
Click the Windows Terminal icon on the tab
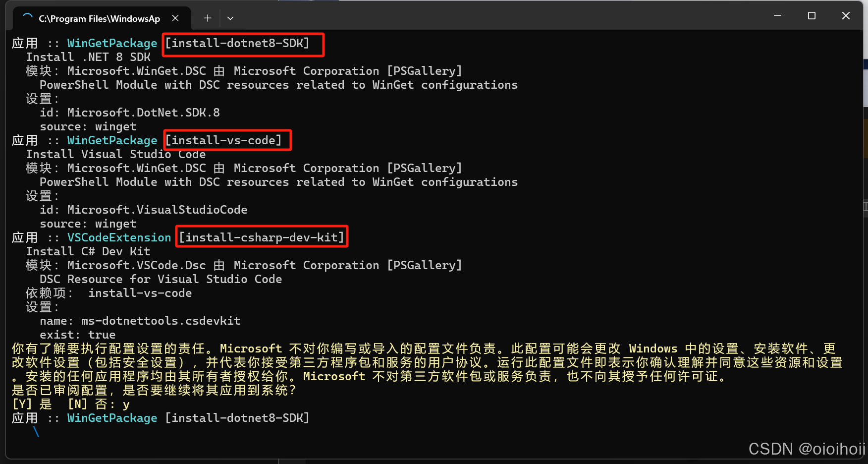tap(27, 18)
